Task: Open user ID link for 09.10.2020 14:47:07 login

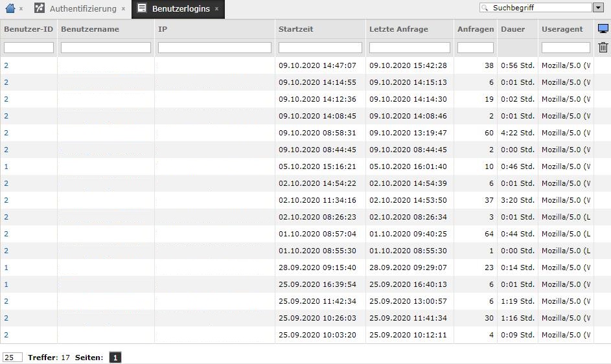Action: [x=6, y=65]
